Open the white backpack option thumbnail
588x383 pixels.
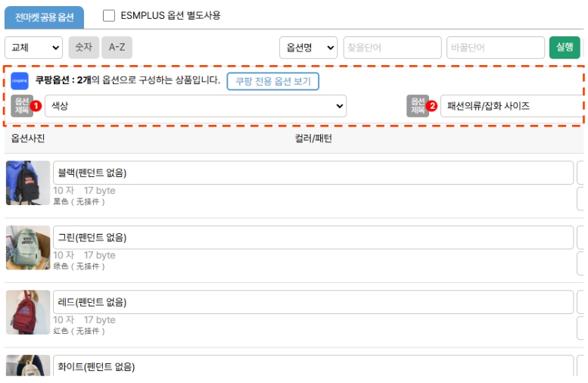pyautogui.click(x=28, y=366)
